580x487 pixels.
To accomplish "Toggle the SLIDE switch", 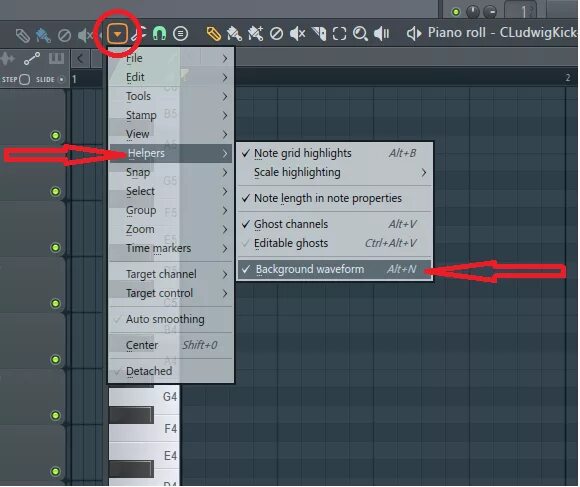I will point(61,80).
